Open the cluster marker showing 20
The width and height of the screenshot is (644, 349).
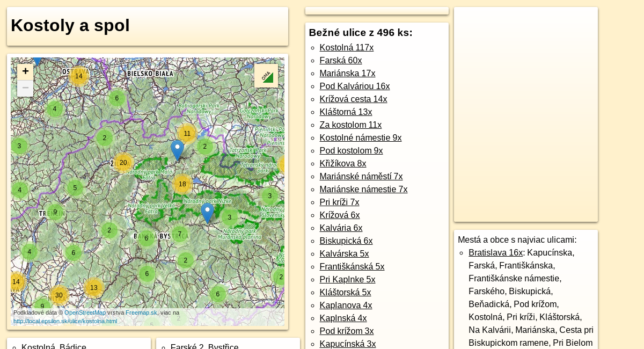(x=123, y=163)
